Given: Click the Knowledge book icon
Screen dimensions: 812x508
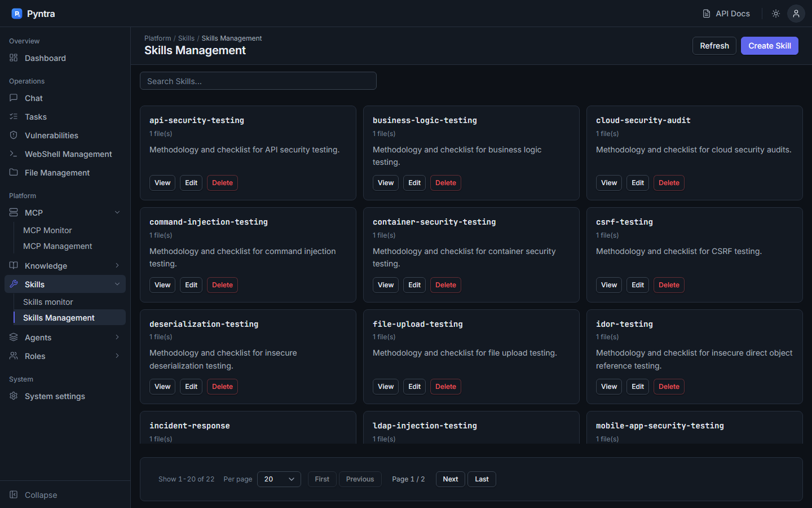Looking at the screenshot, I should (x=14, y=265).
